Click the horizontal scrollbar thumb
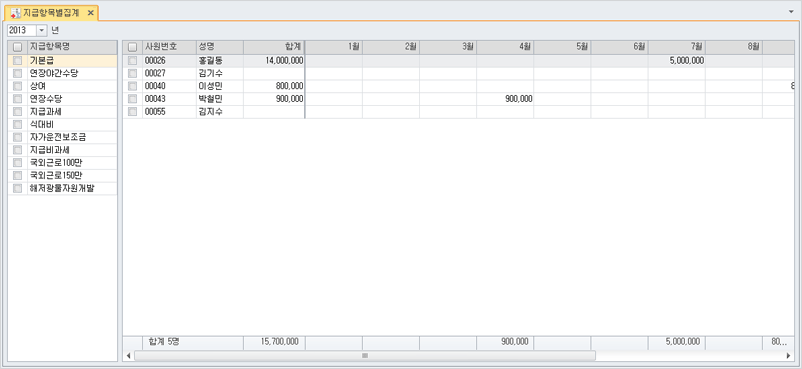This screenshot has height=369, width=802. click(365, 356)
